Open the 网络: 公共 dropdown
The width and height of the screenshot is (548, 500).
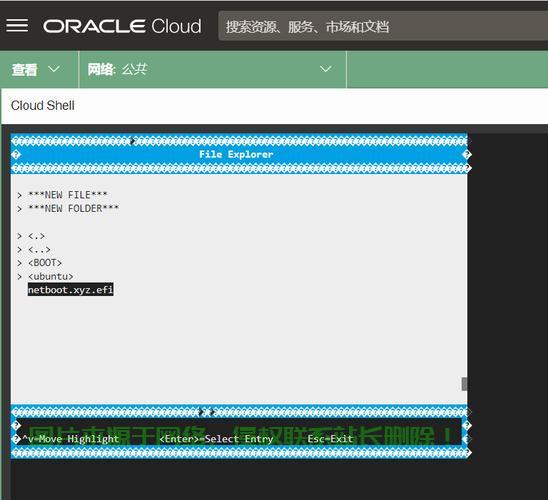(x=212, y=69)
